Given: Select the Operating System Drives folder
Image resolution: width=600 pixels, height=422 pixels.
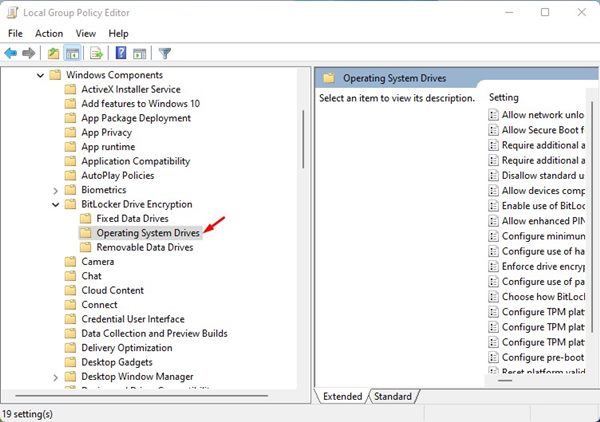Looking at the screenshot, I should [148, 233].
